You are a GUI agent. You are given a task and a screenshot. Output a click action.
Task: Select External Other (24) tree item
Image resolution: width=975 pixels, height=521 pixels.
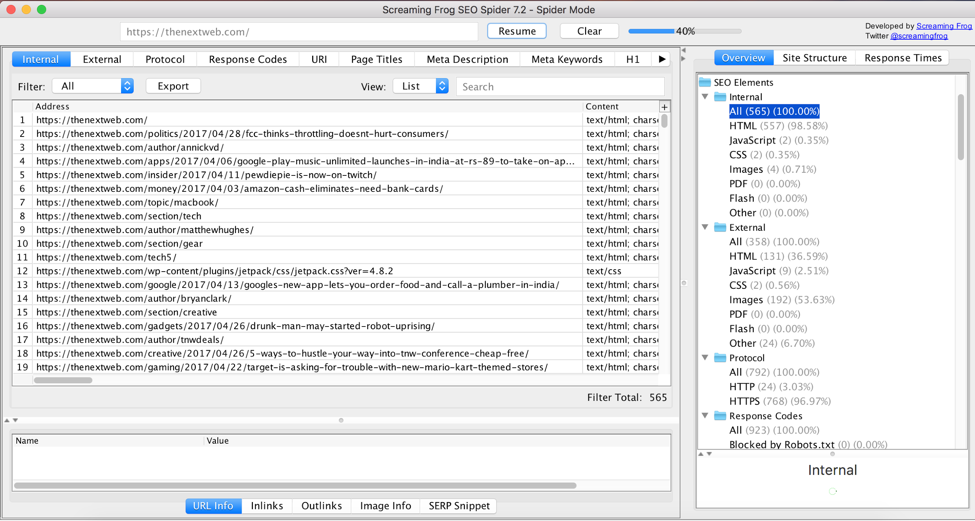772,343
